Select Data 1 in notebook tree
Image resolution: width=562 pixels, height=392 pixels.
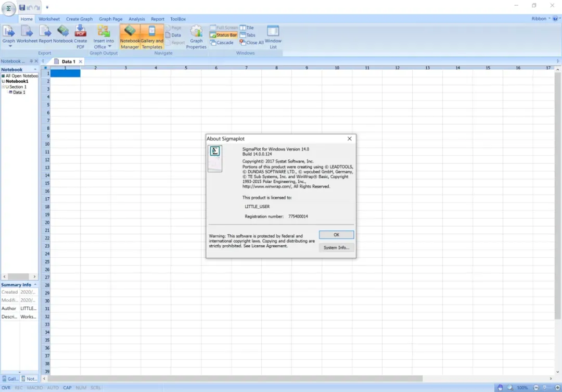pyautogui.click(x=17, y=93)
